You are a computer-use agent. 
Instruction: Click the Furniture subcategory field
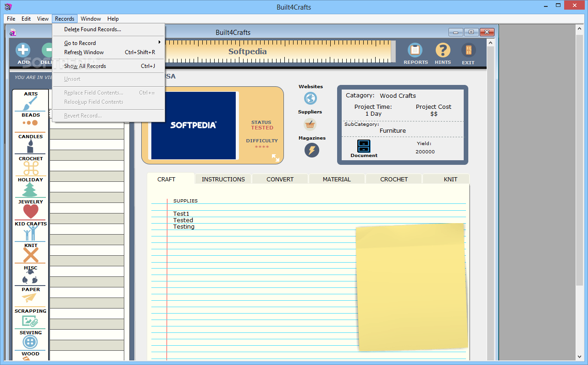point(393,130)
